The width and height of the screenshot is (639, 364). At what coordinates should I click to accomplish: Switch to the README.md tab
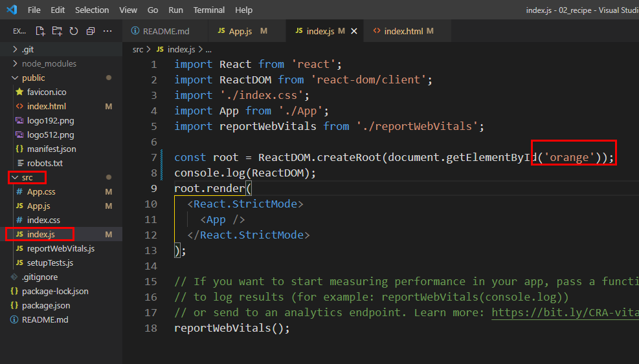pyautogui.click(x=165, y=31)
